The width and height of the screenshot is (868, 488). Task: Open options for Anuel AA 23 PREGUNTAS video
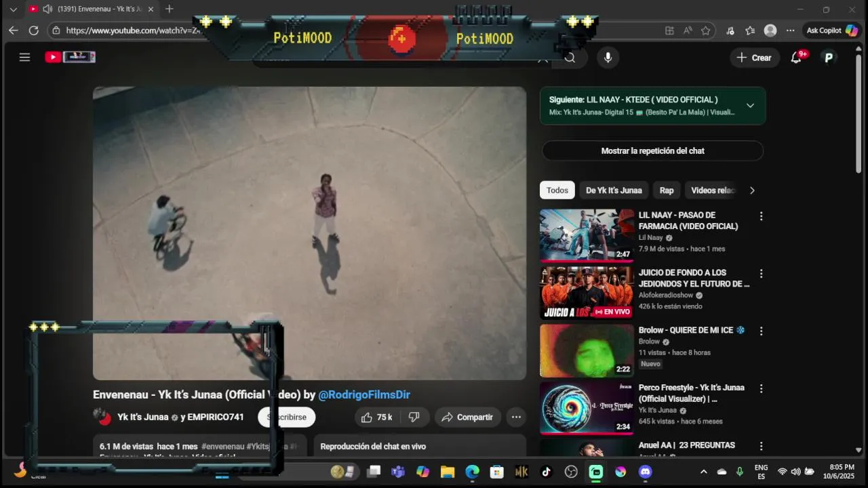click(761, 446)
